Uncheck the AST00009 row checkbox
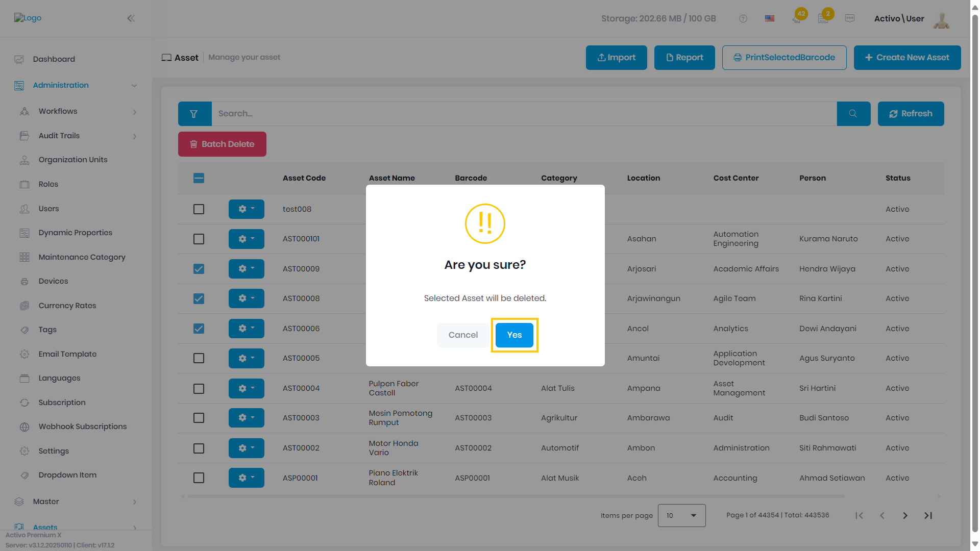This screenshot has height=551, width=980. click(x=199, y=269)
